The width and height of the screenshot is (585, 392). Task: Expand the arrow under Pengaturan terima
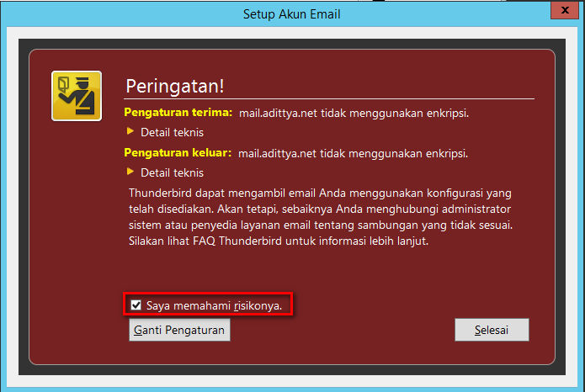coord(130,131)
